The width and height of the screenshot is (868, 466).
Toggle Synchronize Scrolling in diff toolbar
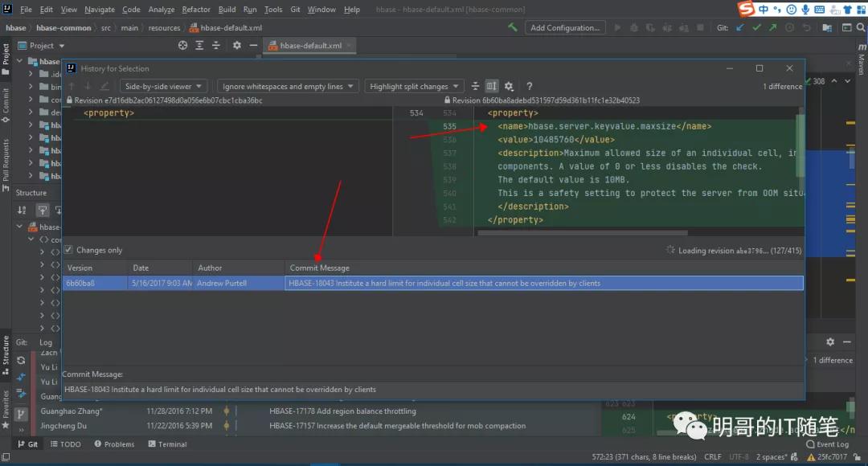point(492,86)
